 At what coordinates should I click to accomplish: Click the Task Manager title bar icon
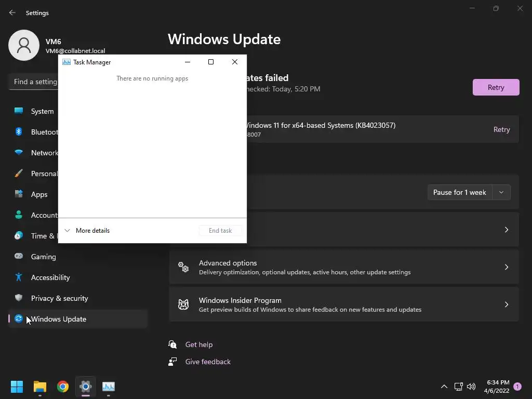point(66,62)
